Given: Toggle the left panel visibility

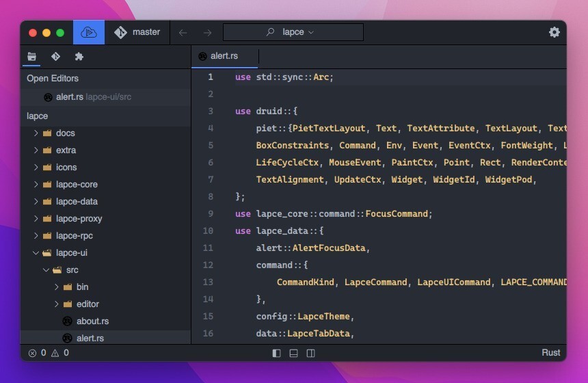Looking at the screenshot, I should [x=276, y=353].
